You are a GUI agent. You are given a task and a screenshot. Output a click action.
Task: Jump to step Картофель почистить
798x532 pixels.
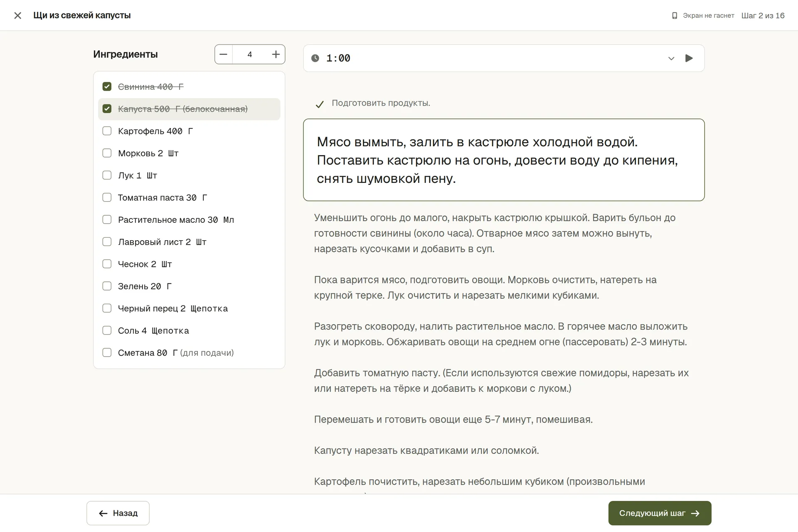(x=479, y=482)
